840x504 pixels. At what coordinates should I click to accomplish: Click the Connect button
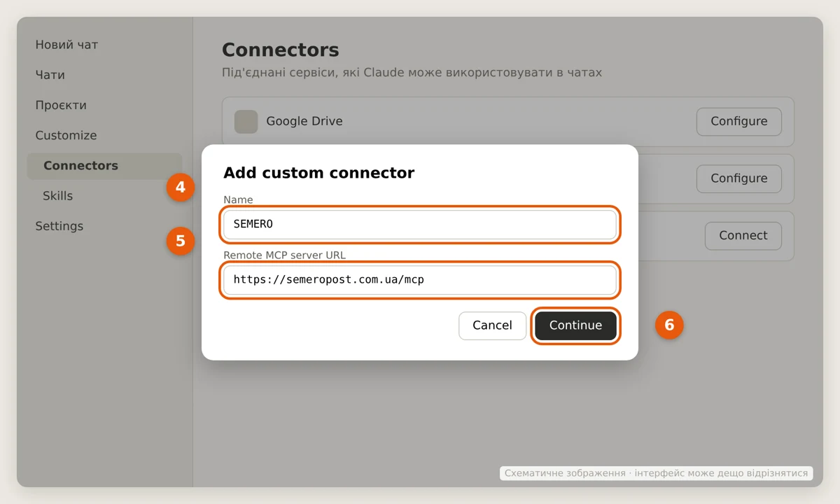tap(743, 236)
